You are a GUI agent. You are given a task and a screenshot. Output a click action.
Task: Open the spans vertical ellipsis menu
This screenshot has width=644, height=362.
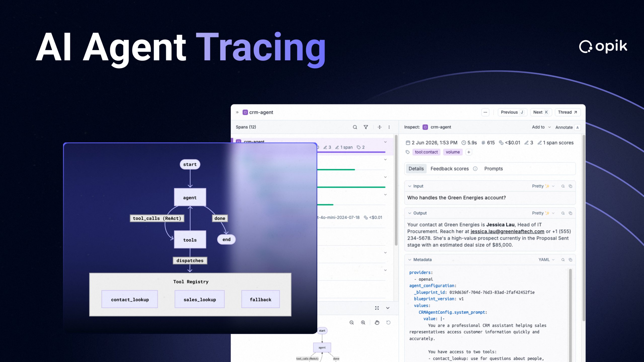pyautogui.click(x=389, y=127)
